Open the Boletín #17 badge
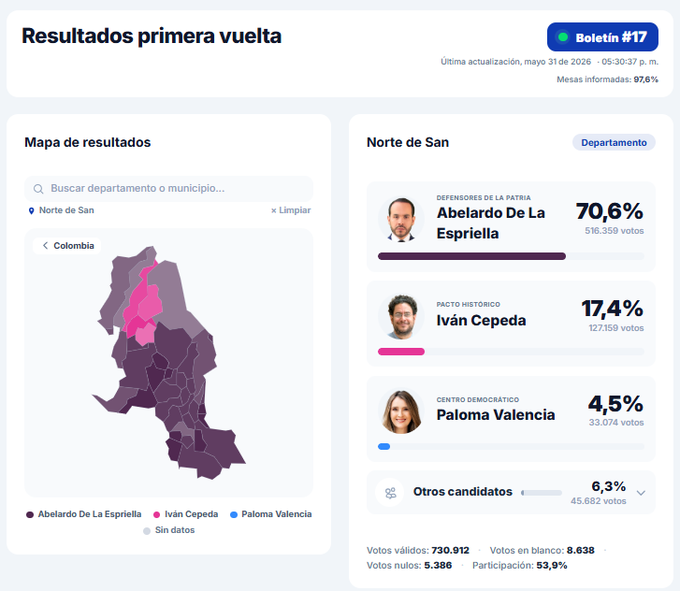Screen dimensions: 680x591 [602, 37]
